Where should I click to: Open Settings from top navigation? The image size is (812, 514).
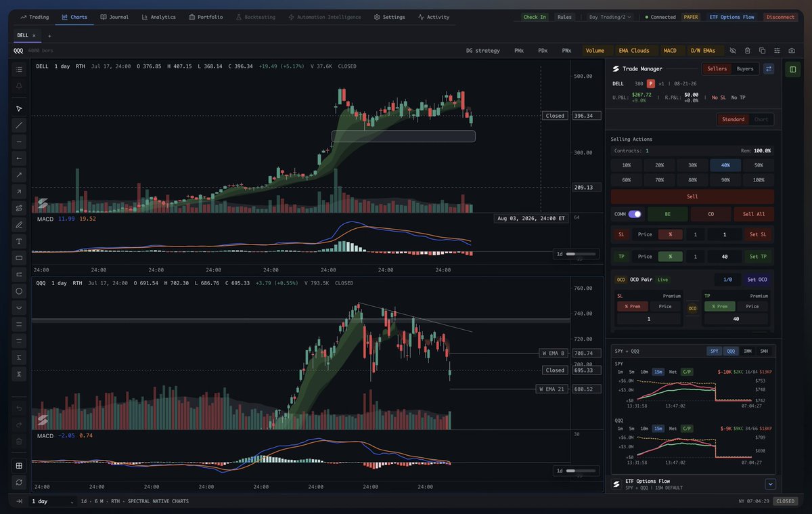coord(389,17)
